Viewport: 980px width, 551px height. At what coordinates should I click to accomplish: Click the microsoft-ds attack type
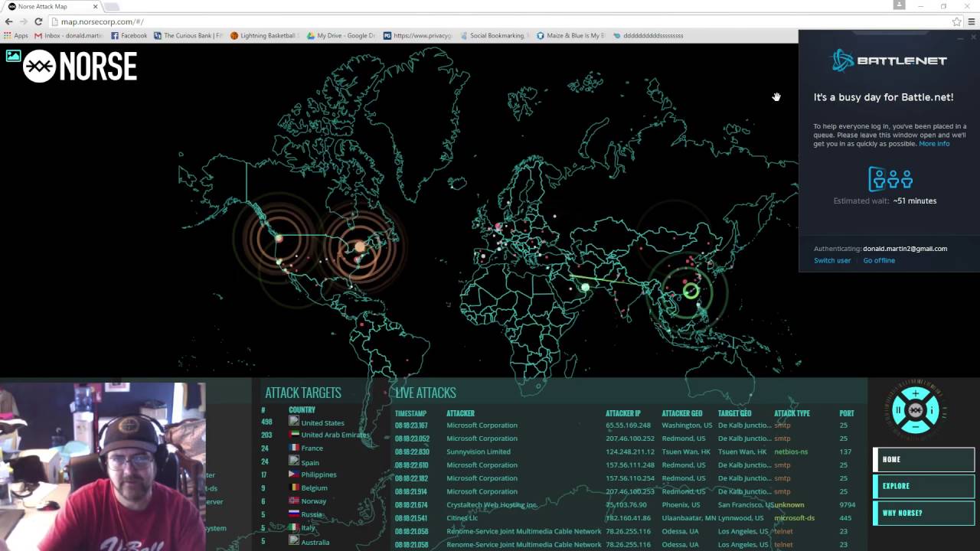tap(794, 518)
